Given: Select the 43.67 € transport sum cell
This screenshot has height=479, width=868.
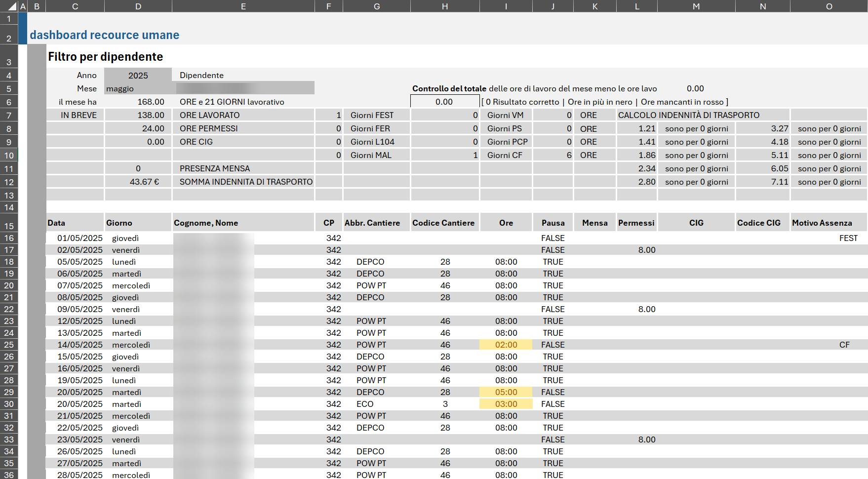Looking at the screenshot, I should [138, 182].
